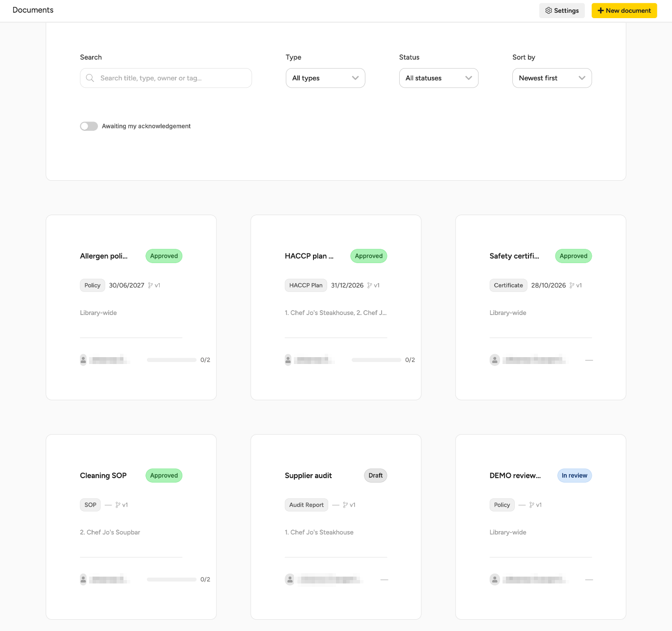
Task: Click the 31/12/2026 expiry date
Action: pos(347,285)
